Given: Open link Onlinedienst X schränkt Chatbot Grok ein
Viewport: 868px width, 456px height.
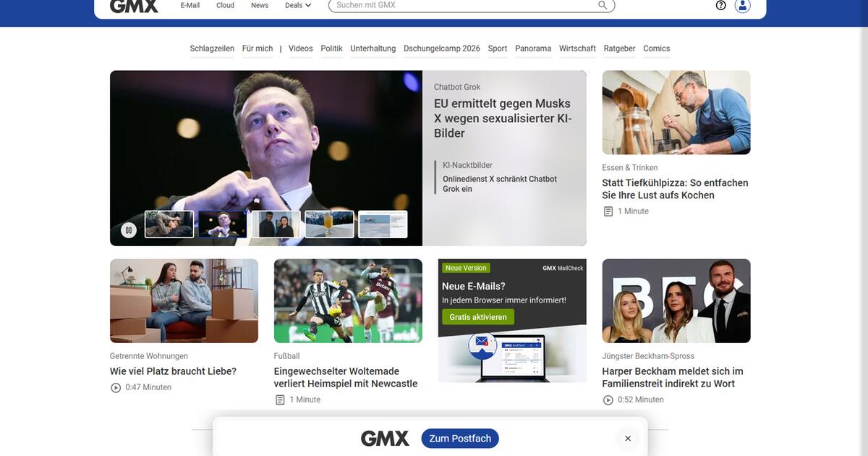Looking at the screenshot, I should point(500,184).
